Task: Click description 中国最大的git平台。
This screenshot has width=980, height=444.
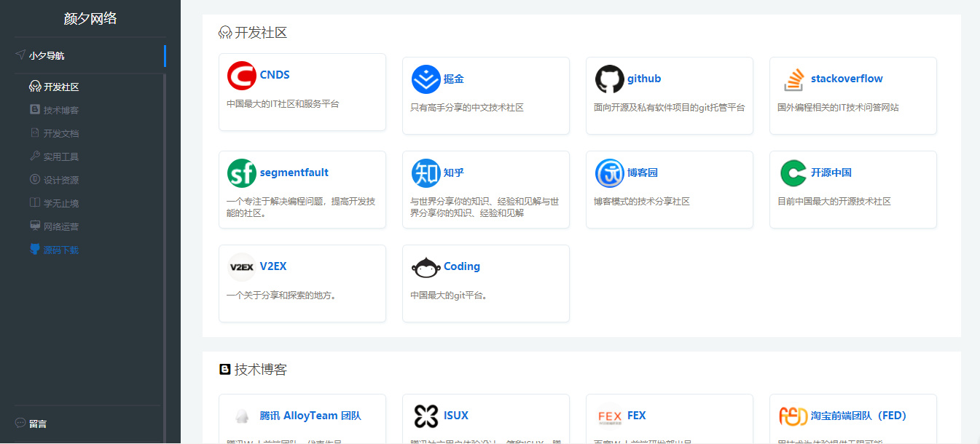Action: pos(449,296)
